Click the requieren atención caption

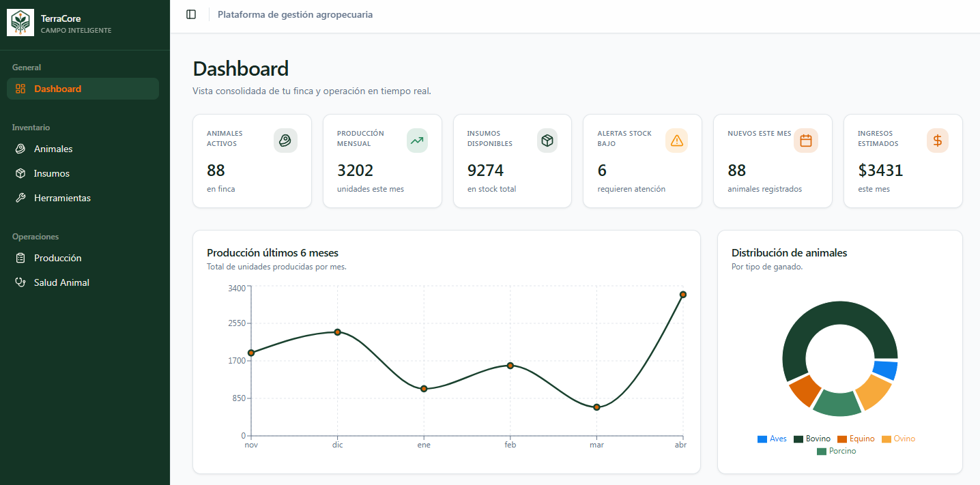[x=631, y=189]
